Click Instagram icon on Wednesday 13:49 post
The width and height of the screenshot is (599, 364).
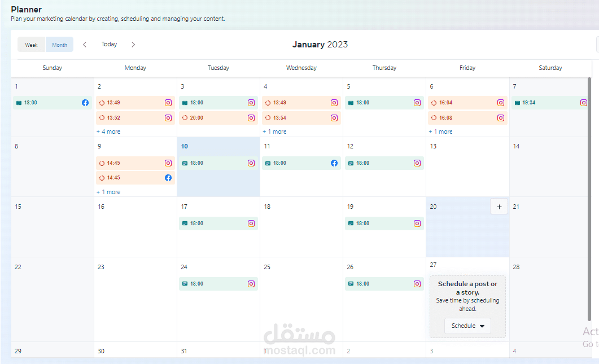click(334, 103)
